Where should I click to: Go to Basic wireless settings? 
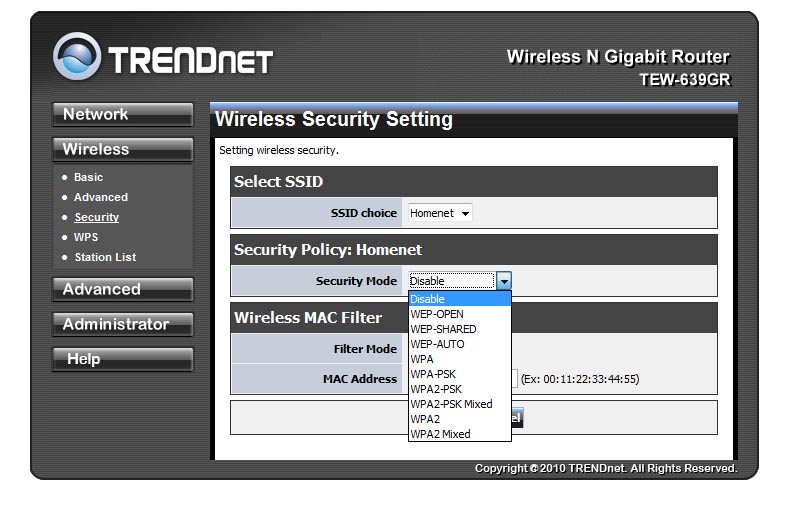click(x=88, y=177)
